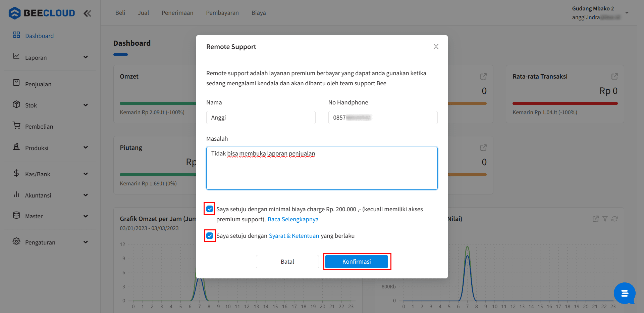This screenshot has height=313, width=644.
Task: Click the chart filter funnel icon
Action: [605, 219]
